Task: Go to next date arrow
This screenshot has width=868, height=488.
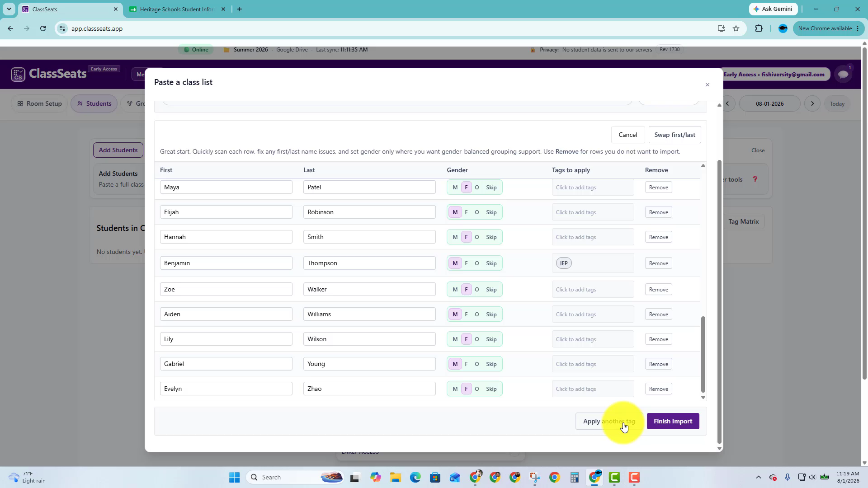Action: coord(812,103)
